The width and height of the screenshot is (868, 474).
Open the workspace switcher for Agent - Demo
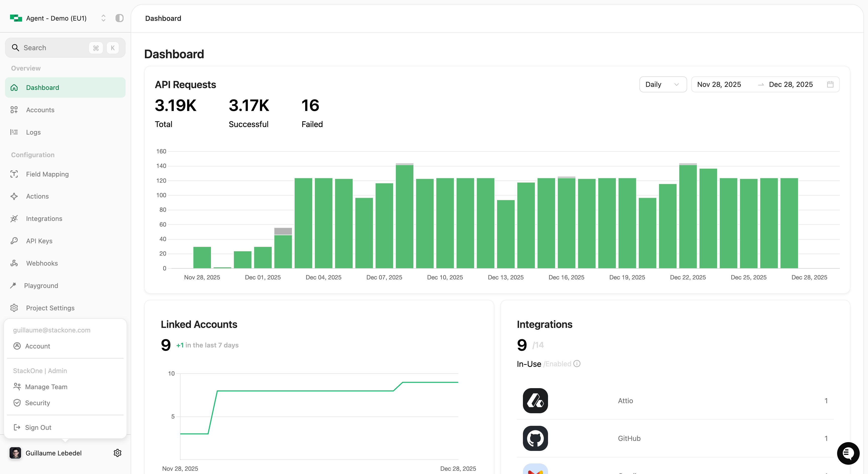[x=103, y=18]
